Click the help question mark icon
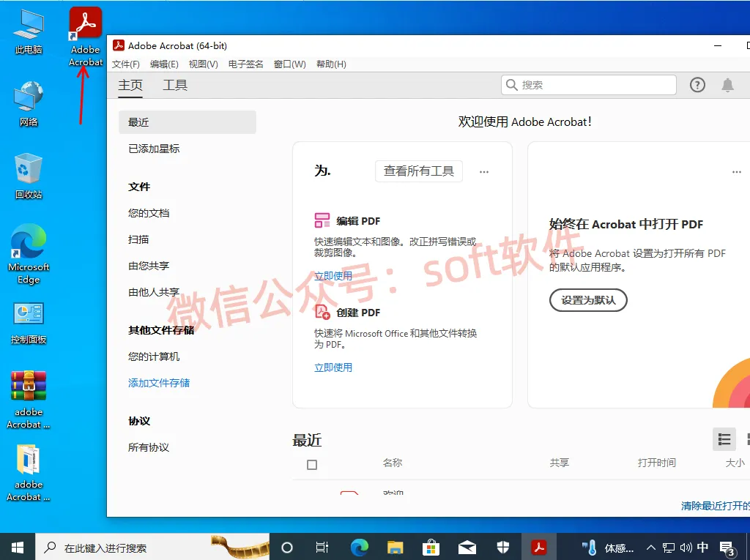This screenshot has width=750, height=560. (x=697, y=85)
